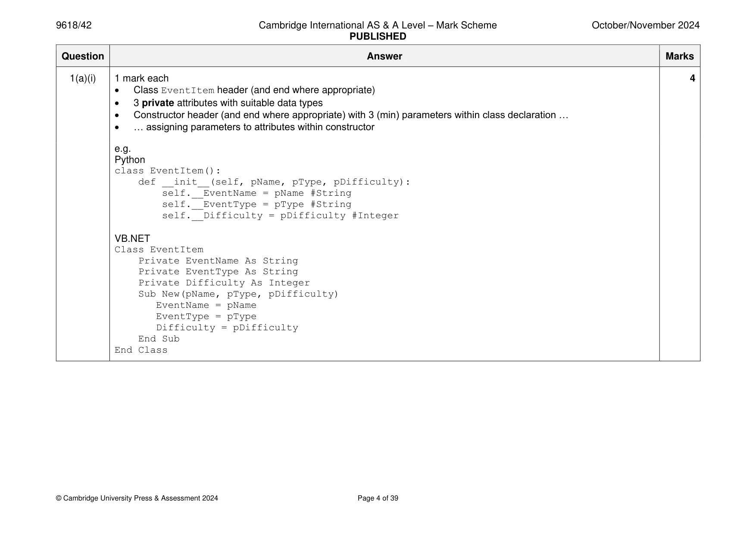Click the 'Class EventItem' VB code line
This screenshot has height=535, width=756.
click(x=159, y=250)
